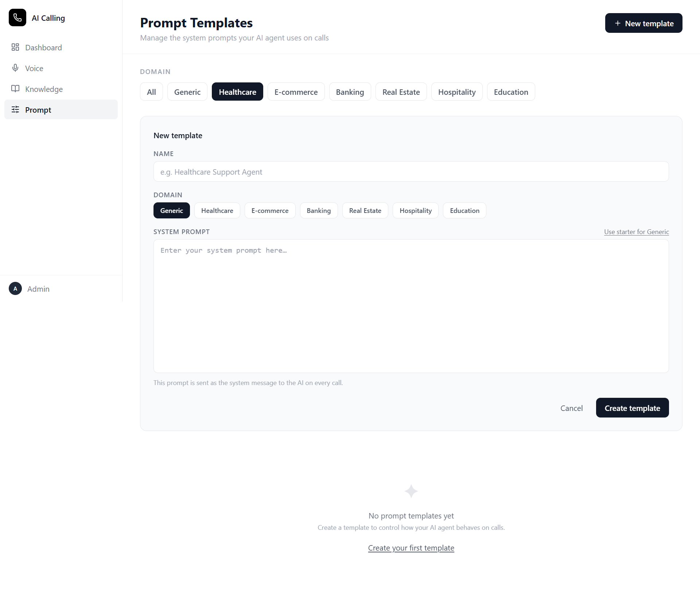Viewport: 700px width, 602px height.
Task: Choose Banking as the new template domain
Action: pos(319,210)
